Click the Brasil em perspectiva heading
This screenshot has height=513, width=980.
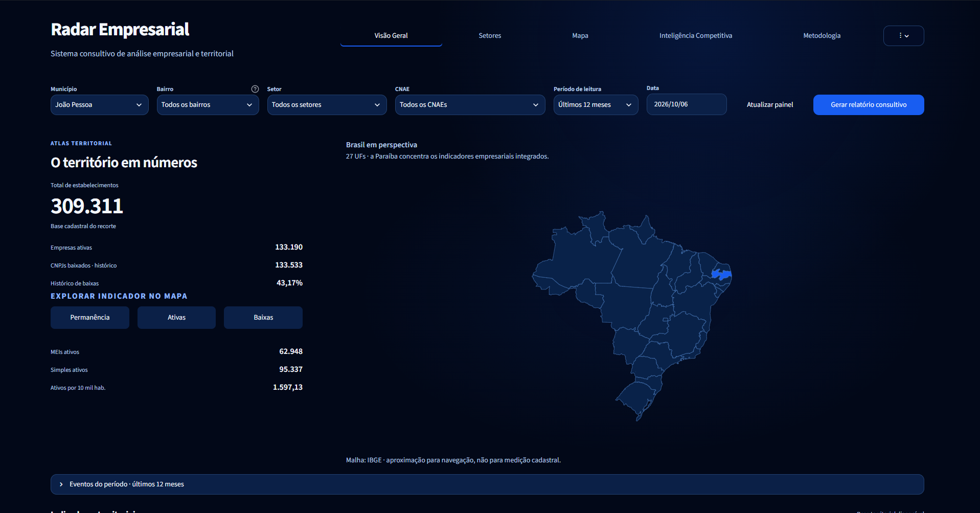coord(381,145)
